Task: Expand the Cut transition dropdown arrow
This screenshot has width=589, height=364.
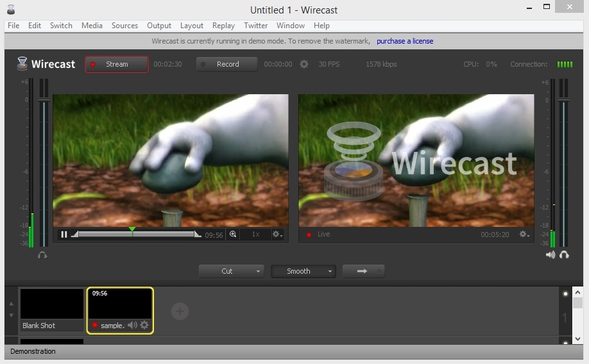Action: point(258,271)
